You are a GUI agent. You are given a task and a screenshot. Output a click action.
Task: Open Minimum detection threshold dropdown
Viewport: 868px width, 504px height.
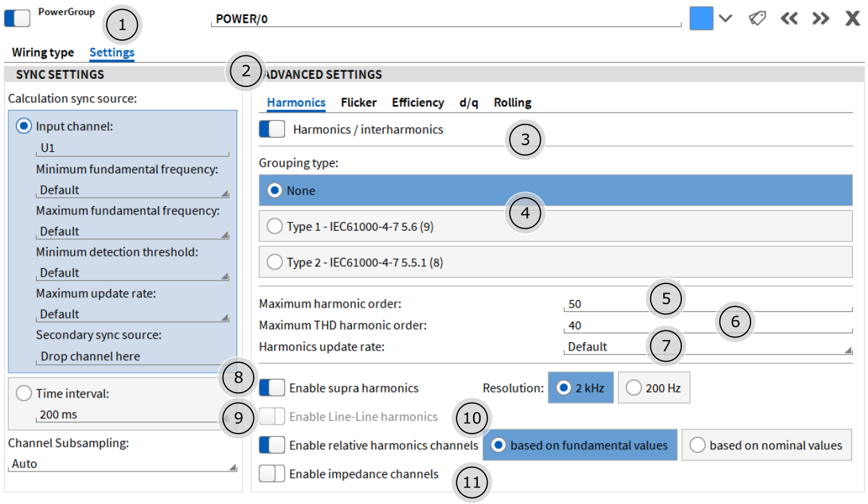(x=132, y=273)
